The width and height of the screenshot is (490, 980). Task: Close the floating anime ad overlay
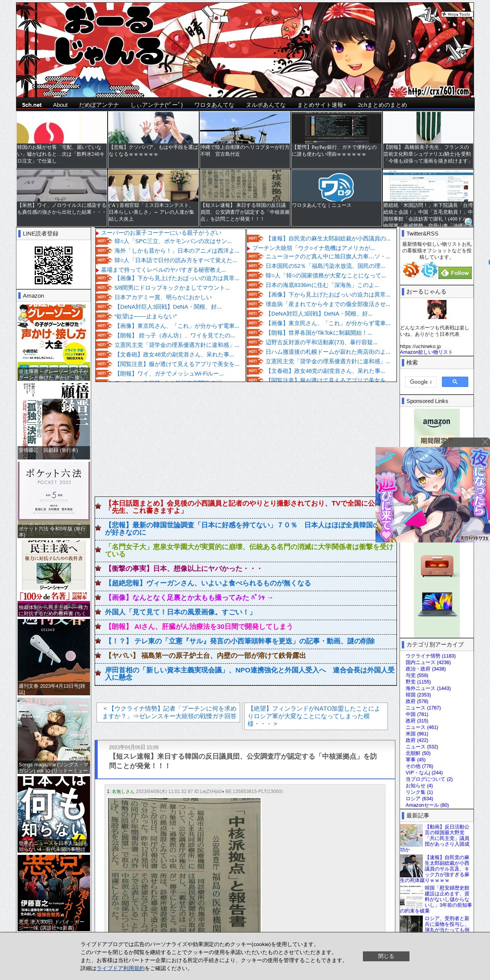[x=485, y=442]
